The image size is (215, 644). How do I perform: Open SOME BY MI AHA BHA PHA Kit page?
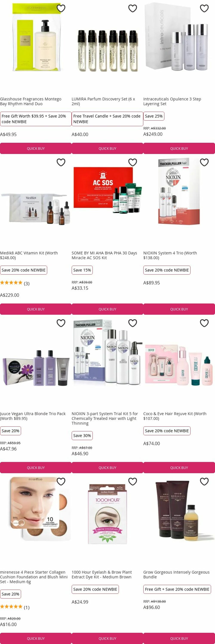tap(104, 255)
